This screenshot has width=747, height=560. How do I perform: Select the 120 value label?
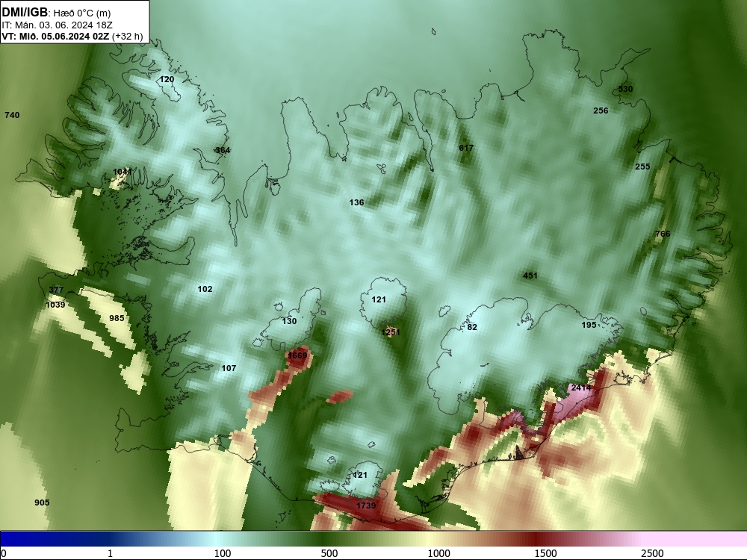[167, 80]
